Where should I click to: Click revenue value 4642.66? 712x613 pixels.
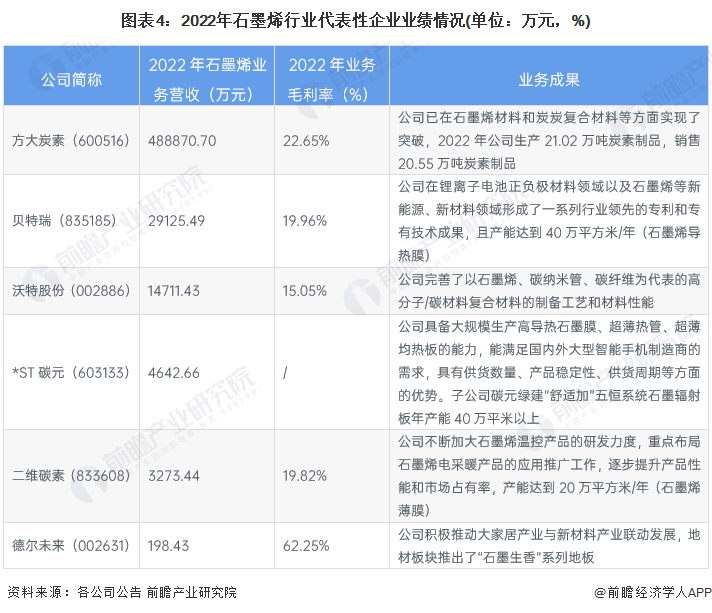173,373
